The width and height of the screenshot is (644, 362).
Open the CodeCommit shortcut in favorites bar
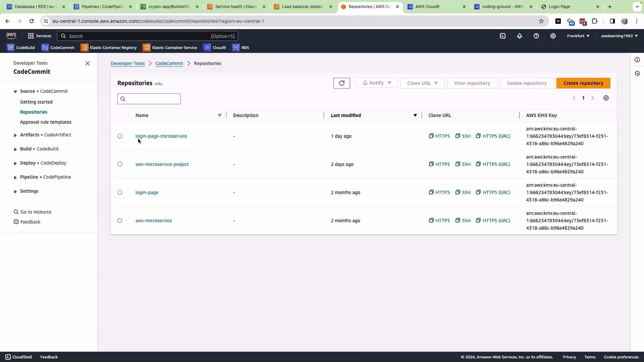(58, 48)
